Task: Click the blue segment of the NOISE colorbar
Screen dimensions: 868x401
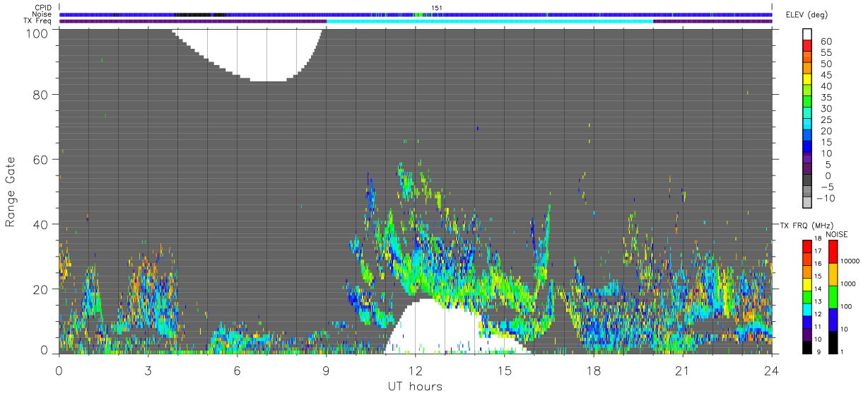Action: pos(833,319)
